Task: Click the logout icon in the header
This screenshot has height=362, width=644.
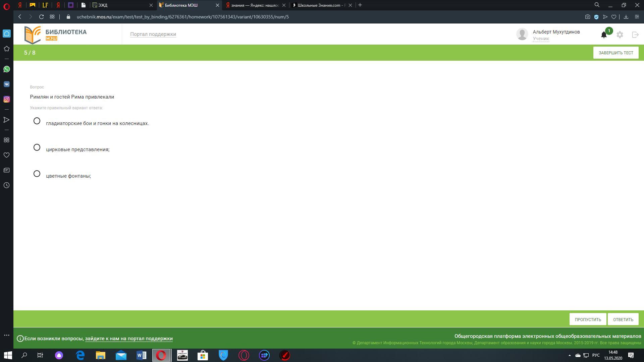Action: pyautogui.click(x=635, y=35)
